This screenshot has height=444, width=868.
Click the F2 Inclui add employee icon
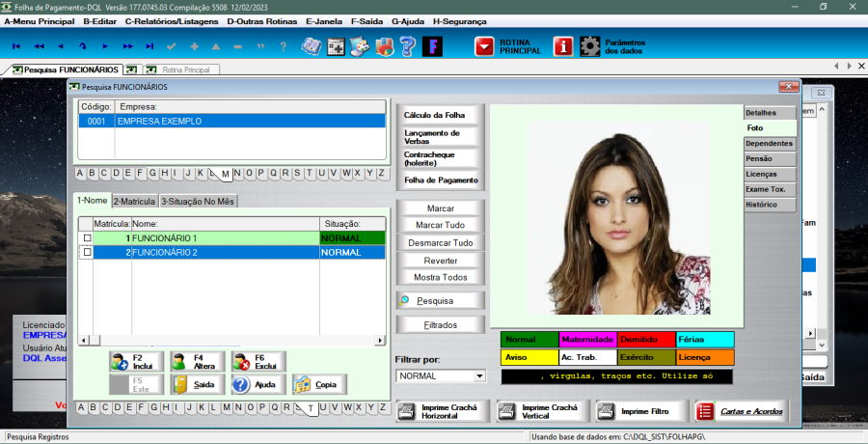point(120,362)
